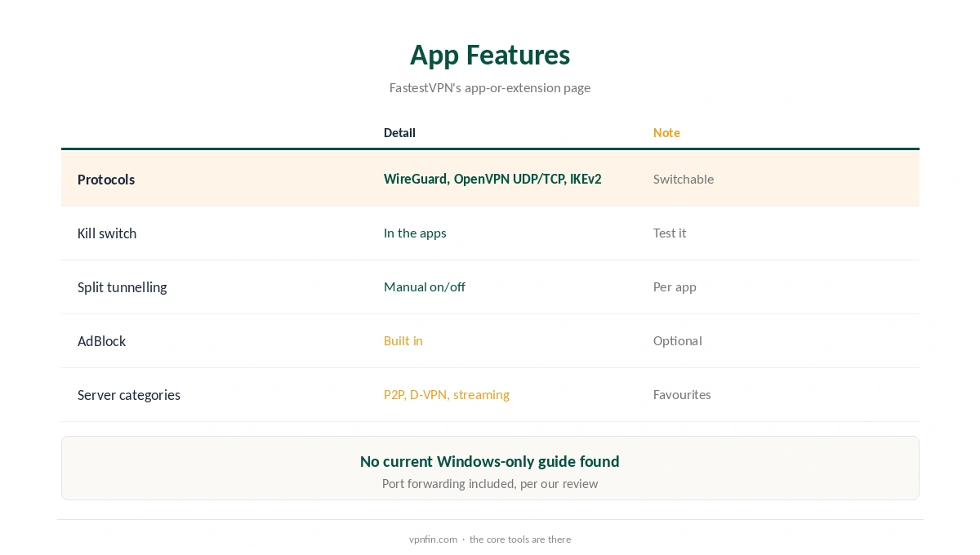980x555 pixels.
Task: Click the 'vpnfin.com' footer text
Action: [433, 539]
